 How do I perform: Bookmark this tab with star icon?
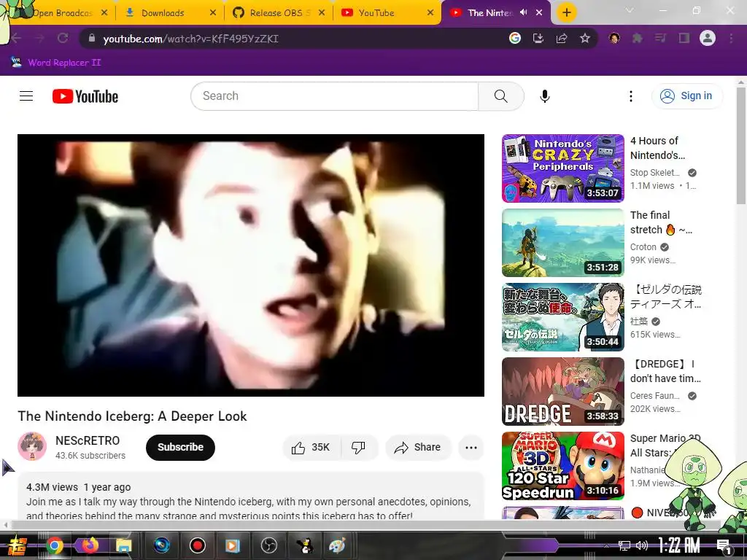585,38
